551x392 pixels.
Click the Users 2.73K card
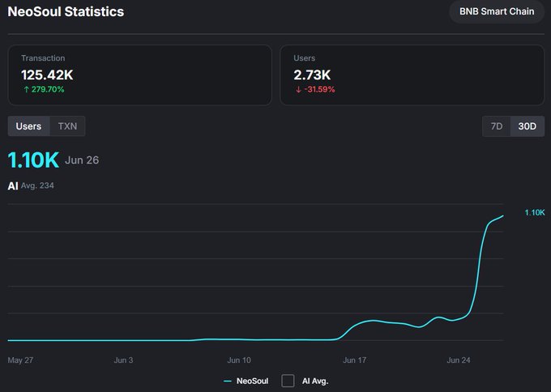[412, 75]
